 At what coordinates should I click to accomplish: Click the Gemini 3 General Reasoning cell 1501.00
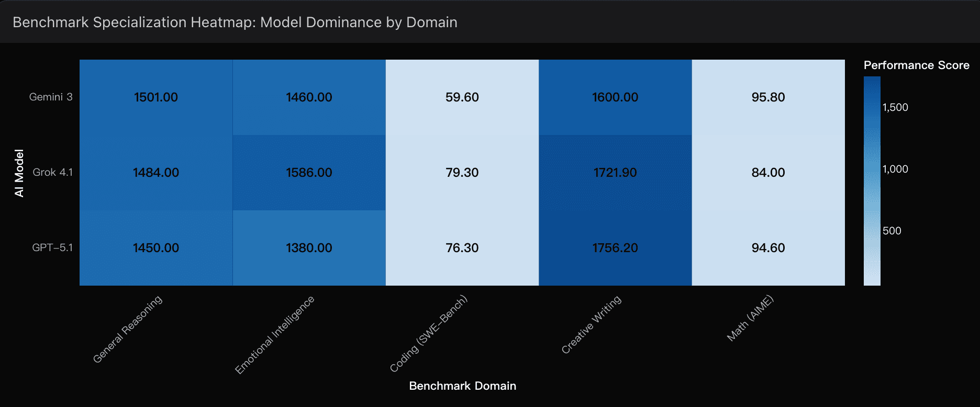tap(156, 97)
